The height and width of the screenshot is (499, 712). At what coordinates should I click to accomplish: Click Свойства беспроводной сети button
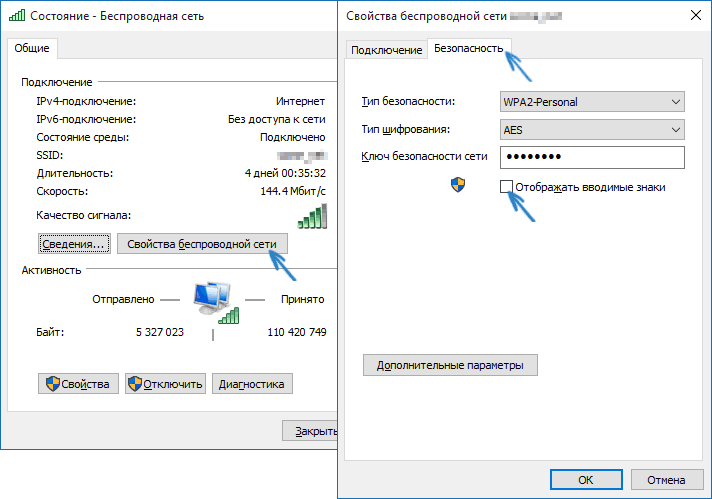(x=202, y=244)
